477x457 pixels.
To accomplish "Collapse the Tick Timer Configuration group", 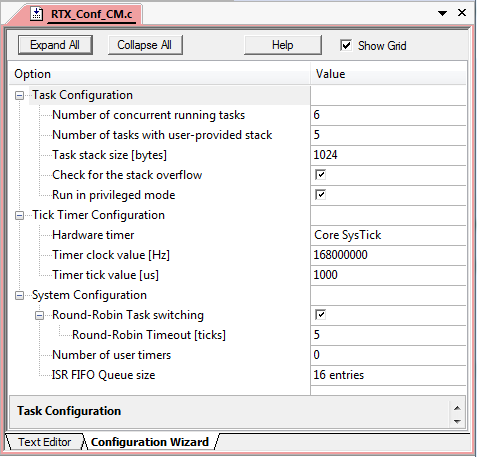I will [x=19, y=215].
